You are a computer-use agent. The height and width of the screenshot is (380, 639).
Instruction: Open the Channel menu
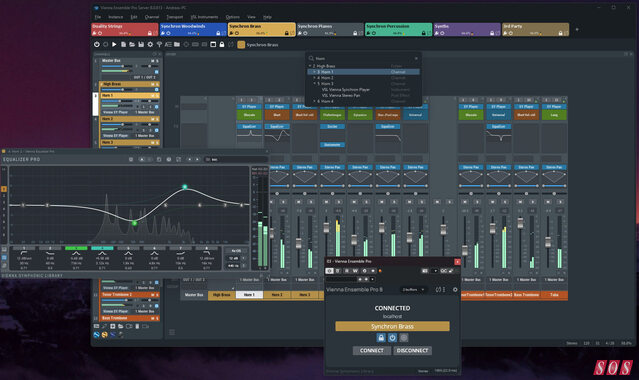pos(152,17)
